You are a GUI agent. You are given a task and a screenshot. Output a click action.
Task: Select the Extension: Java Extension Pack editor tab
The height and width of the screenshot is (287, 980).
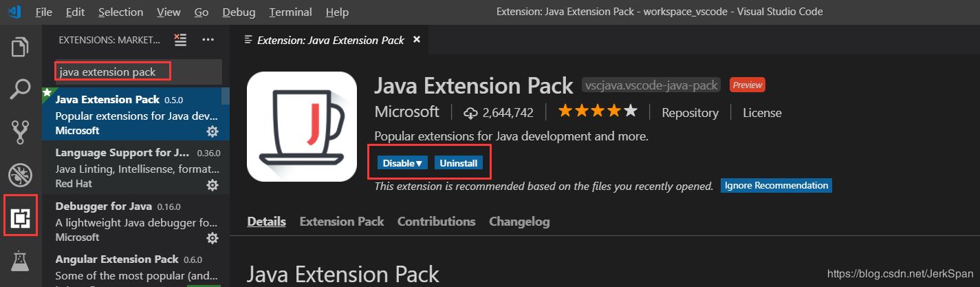point(330,40)
